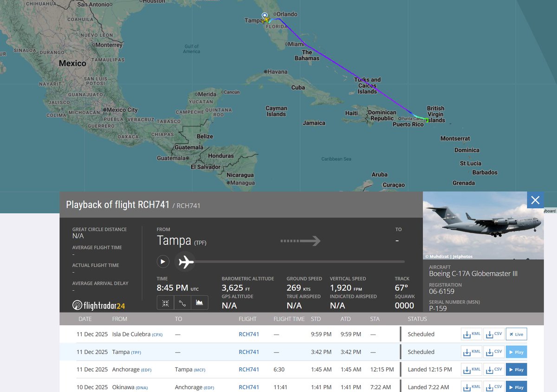Click the aircraft icon on map near Tampa
Viewport: 557px width, 392px height.
click(x=266, y=20)
